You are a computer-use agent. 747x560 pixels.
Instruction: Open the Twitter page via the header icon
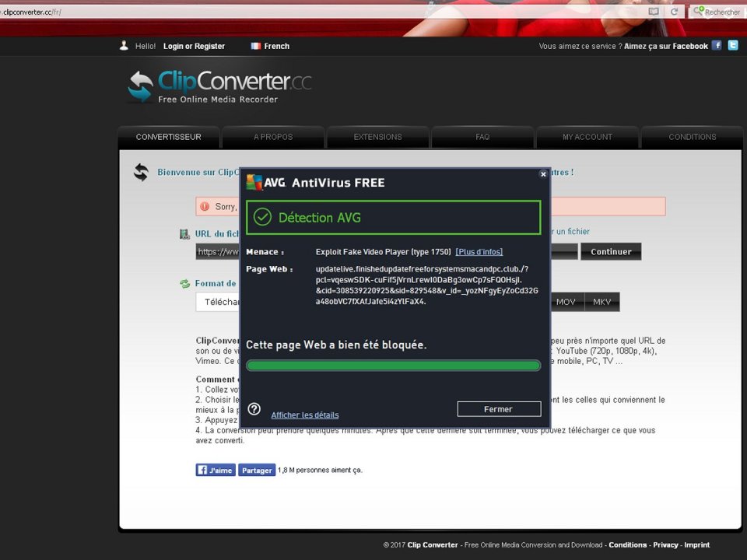pyautogui.click(x=732, y=45)
